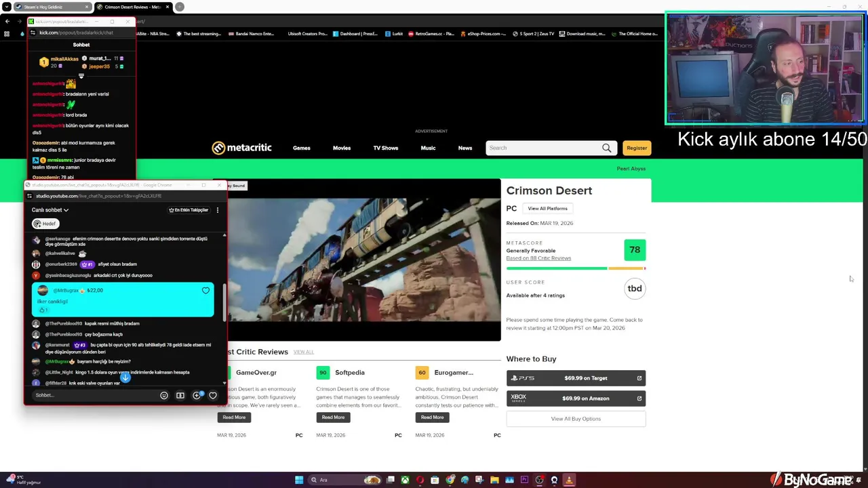The height and width of the screenshot is (488, 868).
Task: Collapse the Kick chat leaderboard arrow
Action: coord(81,76)
